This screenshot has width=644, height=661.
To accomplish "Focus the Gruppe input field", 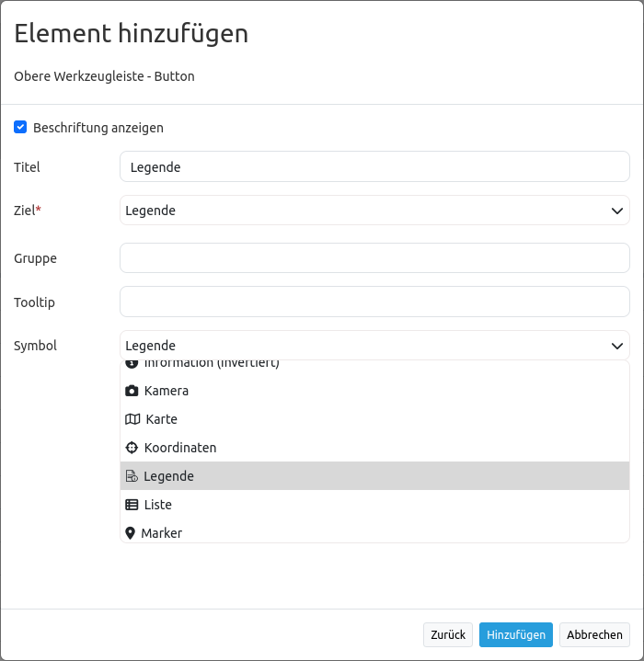I will (374, 258).
